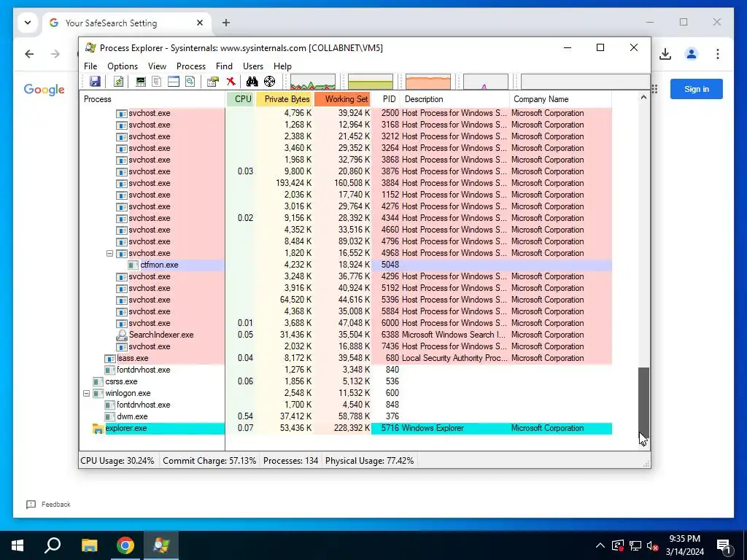
Task: Open the Users menu
Action: click(x=253, y=66)
